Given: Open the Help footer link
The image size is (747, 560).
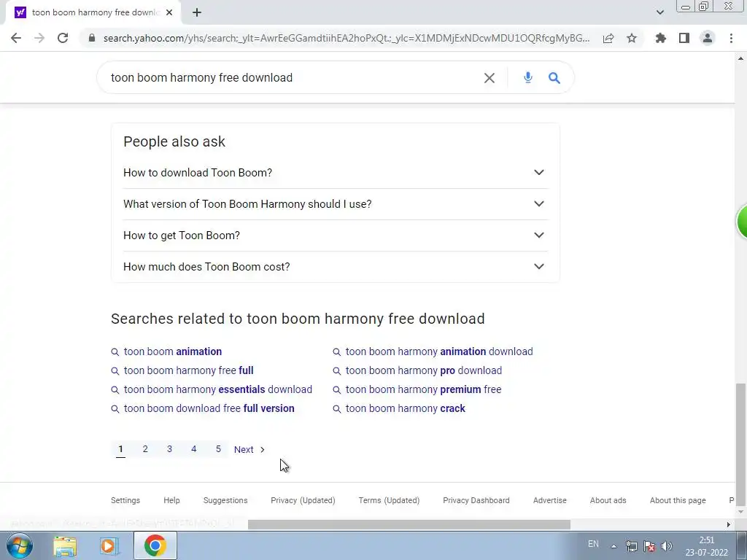Looking at the screenshot, I should click(171, 500).
